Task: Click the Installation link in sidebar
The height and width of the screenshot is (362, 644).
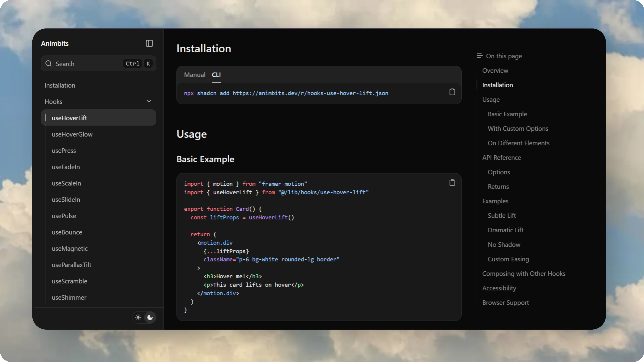Action: pyautogui.click(x=60, y=85)
